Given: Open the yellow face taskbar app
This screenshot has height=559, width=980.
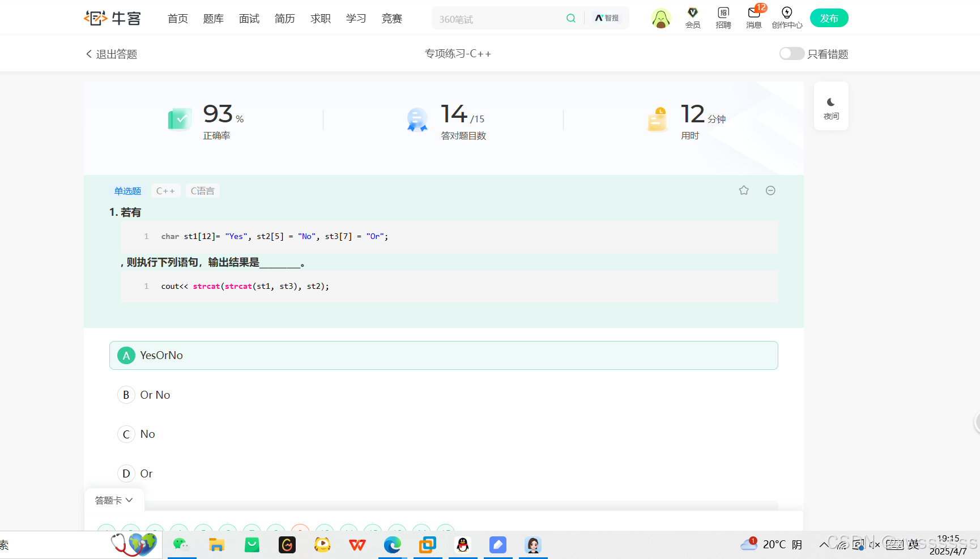Looking at the screenshot, I should (322, 545).
